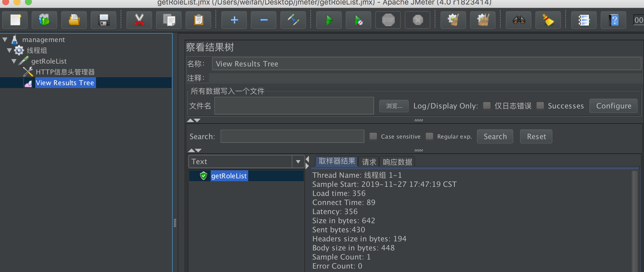The height and width of the screenshot is (272, 644).
Task: Click the 文件名 filename input field
Action: 294,106
